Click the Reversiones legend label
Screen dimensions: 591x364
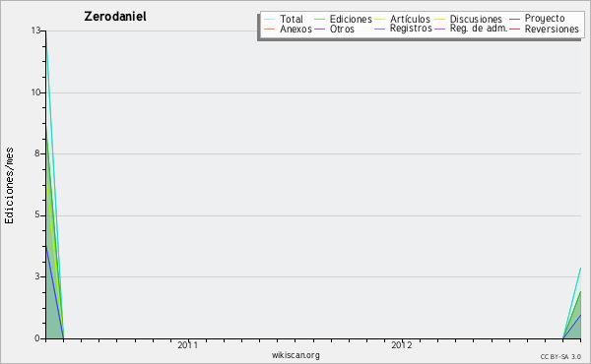552,29
